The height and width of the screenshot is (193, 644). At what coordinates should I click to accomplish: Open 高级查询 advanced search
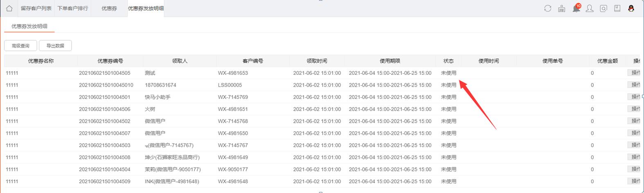pyautogui.click(x=20, y=46)
